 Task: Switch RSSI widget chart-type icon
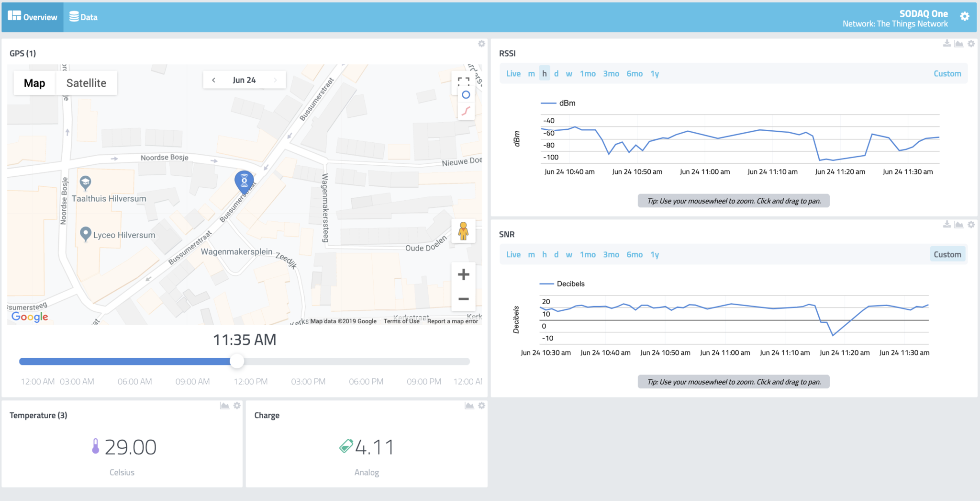(959, 44)
